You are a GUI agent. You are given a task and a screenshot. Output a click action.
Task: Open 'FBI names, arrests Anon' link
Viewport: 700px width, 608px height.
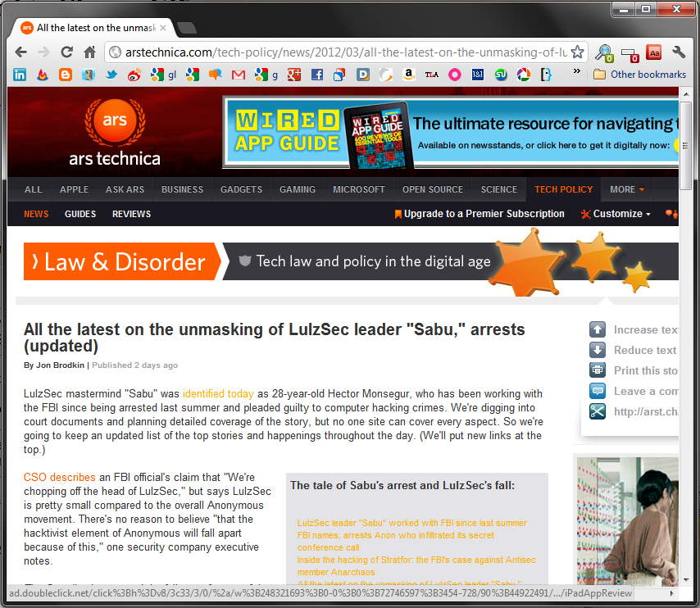click(396, 541)
